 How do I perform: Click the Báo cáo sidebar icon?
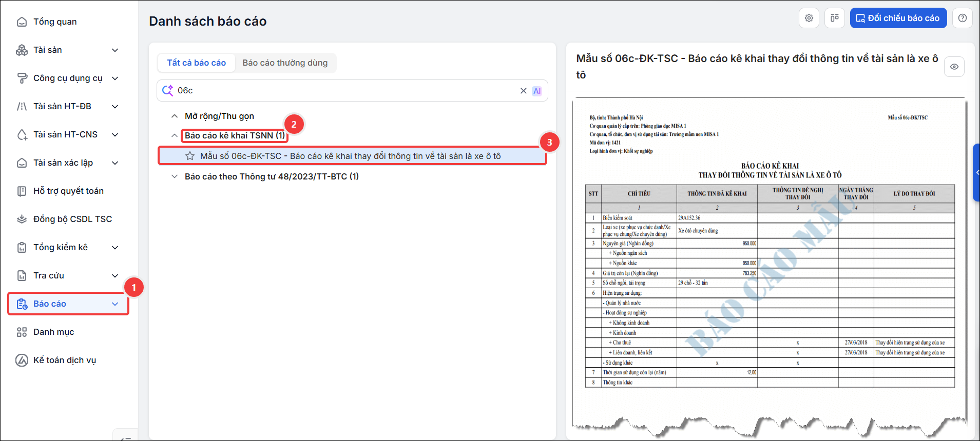(x=22, y=304)
